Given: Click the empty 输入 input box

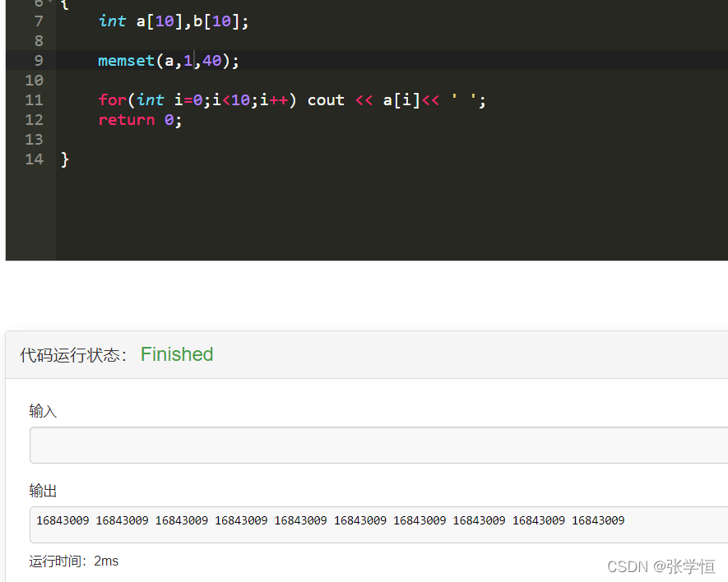Looking at the screenshot, I should click(x=379, y=445).
